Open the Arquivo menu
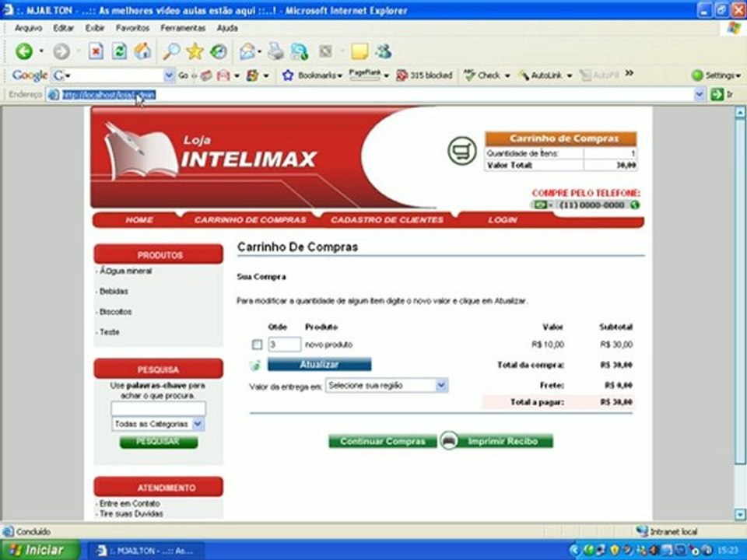747x560 pixels. click(x=28, y=28)
